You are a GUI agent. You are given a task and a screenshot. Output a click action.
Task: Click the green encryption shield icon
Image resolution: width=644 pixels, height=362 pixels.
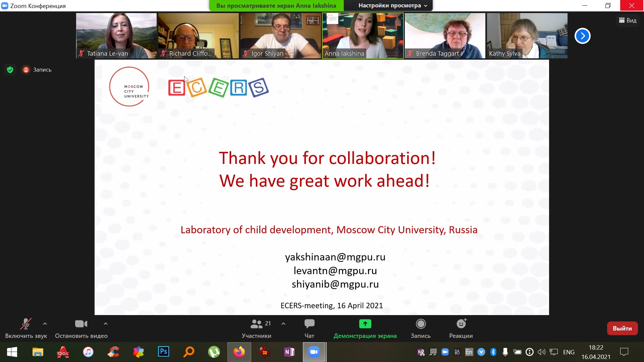(x=10, y=70)
